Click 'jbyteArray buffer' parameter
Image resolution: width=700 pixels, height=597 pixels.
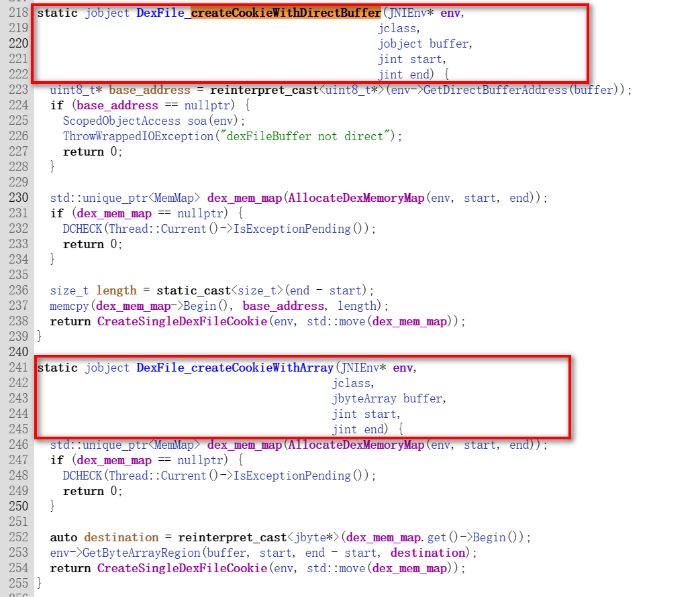point(387,398)
